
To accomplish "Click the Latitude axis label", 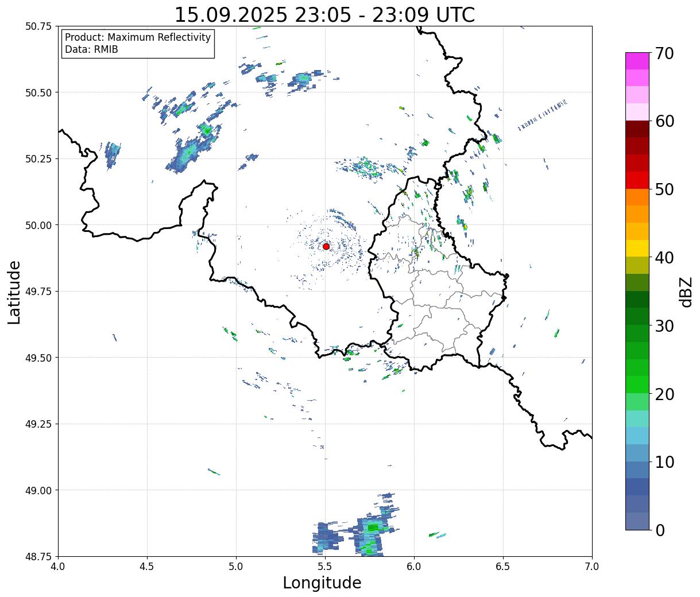I will [14, 292].
